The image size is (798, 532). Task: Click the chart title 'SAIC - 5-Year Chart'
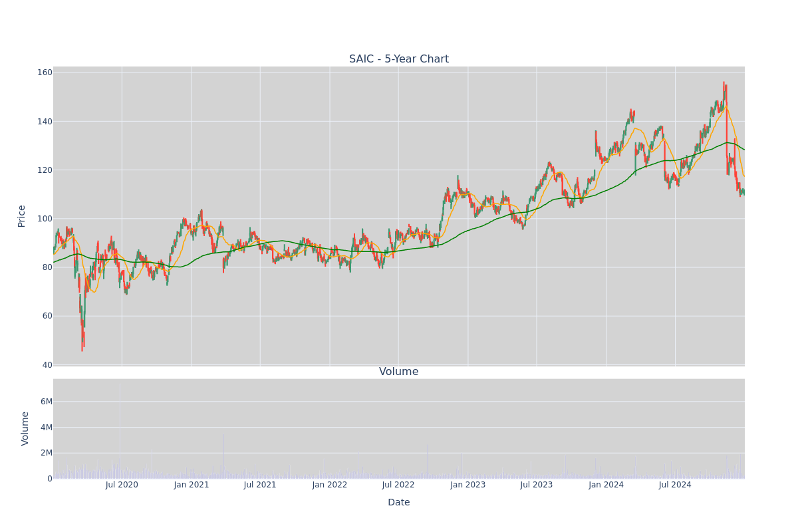[399, 59]
